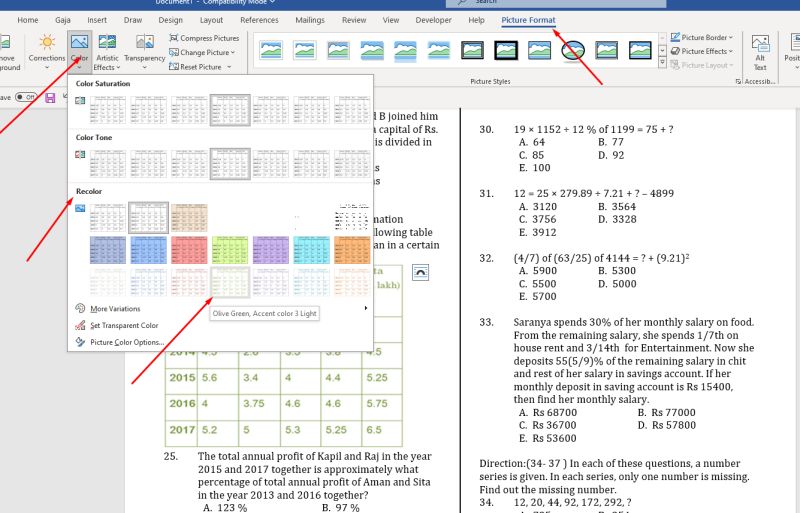Open Alt Text pane
This screenshot has width=800, height=513.
(760, 53)
